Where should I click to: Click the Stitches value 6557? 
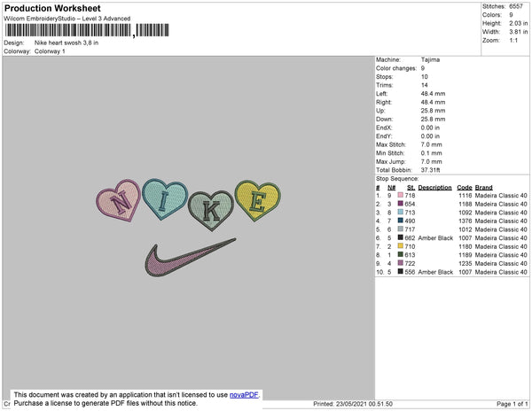click(x=516, y=6)
